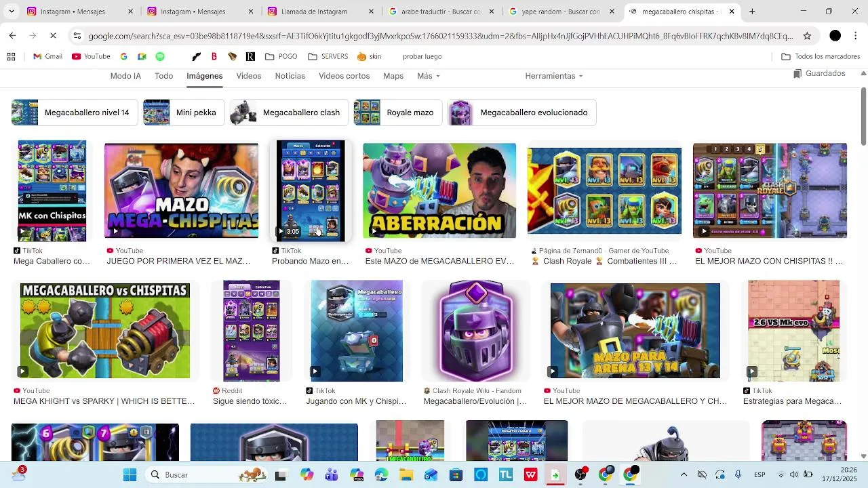The image size is (868, 488).
Task: Expand the Más dropdown
Action: 429,76
